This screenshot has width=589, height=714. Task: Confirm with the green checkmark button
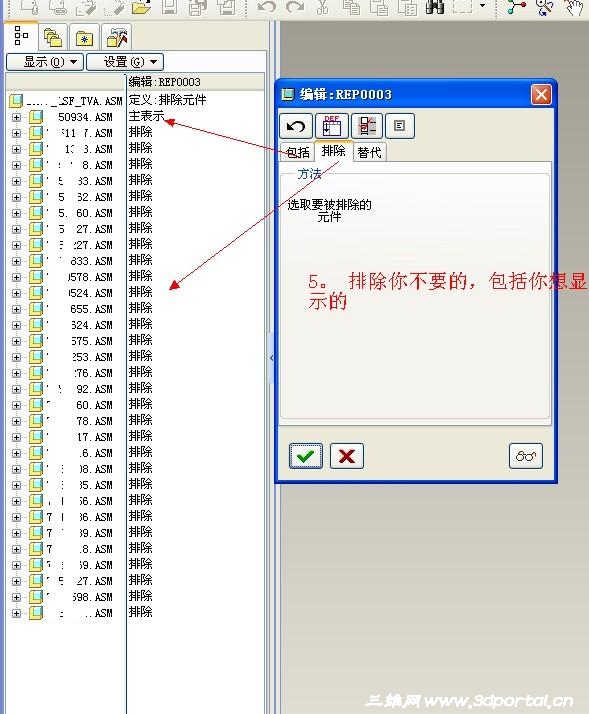306,456
